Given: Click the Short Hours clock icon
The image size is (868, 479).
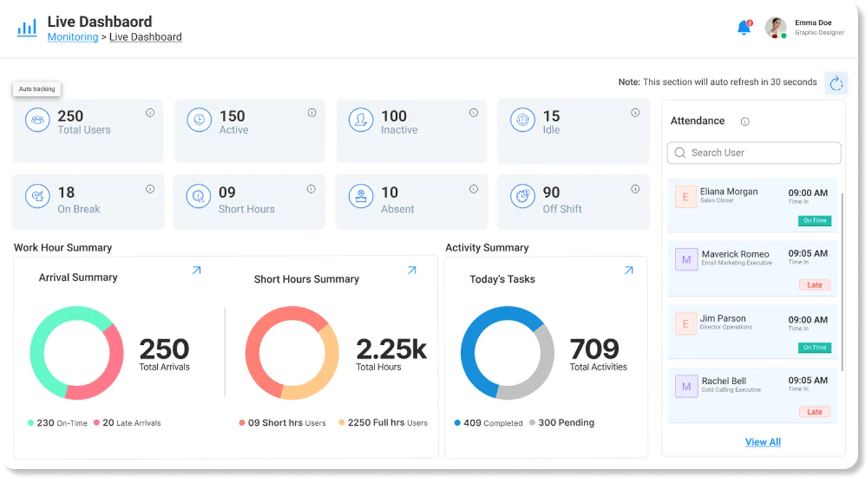Looking at the screenshot, I should [x=199, y=196].
